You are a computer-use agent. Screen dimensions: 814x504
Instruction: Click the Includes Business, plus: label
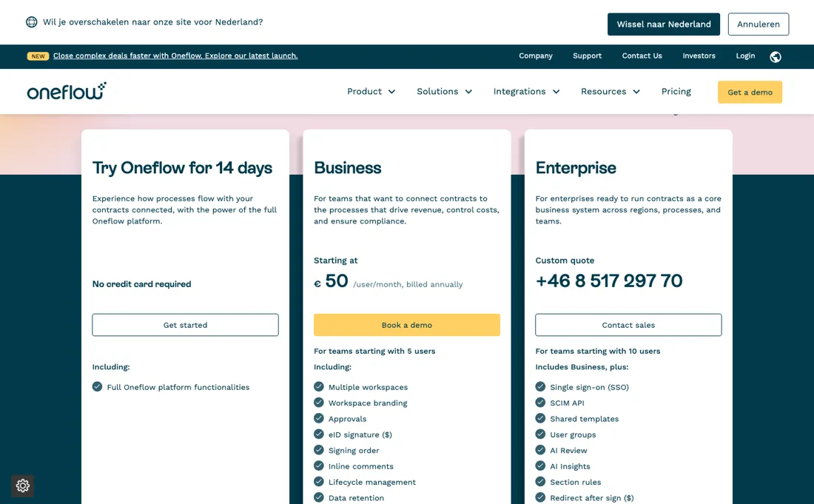[582, 367]
